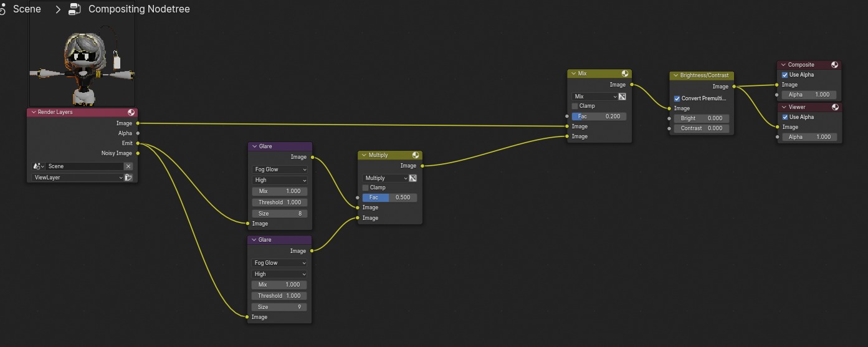Click the Alpha output socket of Render Layers
Screen dimensions: 868x347
[x=138, y=133]
